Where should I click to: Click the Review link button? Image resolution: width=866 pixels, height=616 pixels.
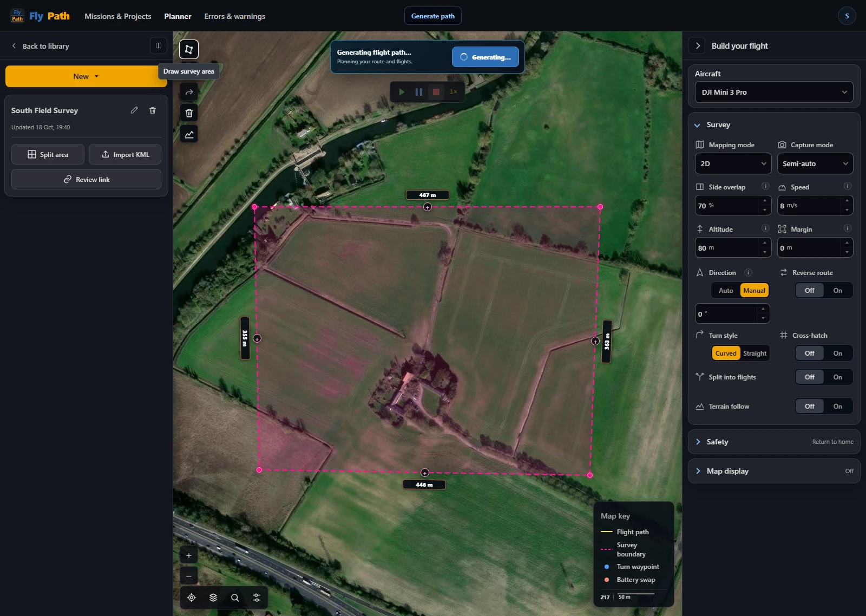pos(86,179)
